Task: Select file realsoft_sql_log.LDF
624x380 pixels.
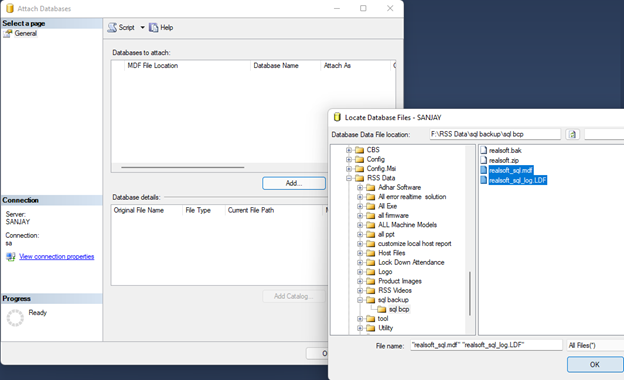Action: 518,180
